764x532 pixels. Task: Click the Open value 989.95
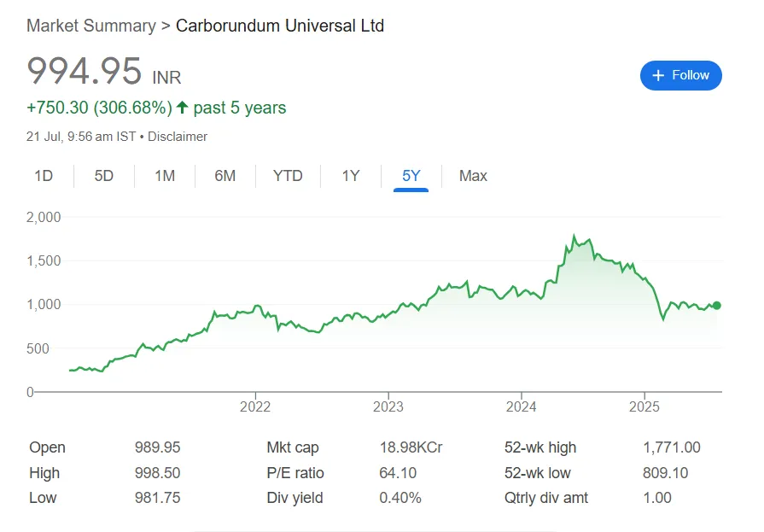(x=157, y=447)
